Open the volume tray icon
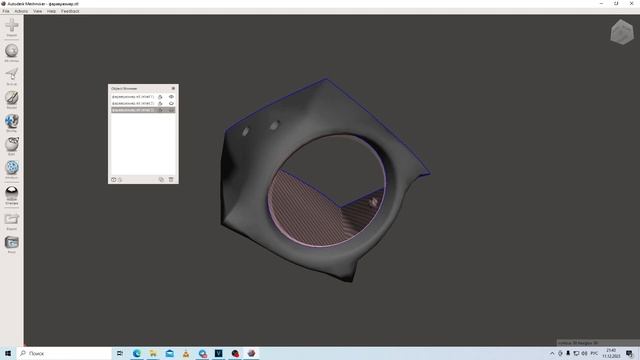 (584, 353)
